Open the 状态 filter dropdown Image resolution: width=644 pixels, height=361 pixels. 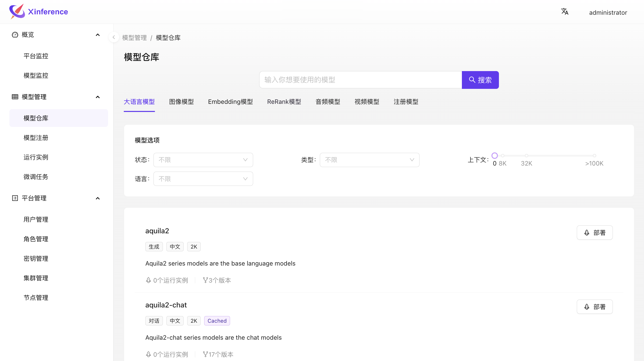click(203, 160)
